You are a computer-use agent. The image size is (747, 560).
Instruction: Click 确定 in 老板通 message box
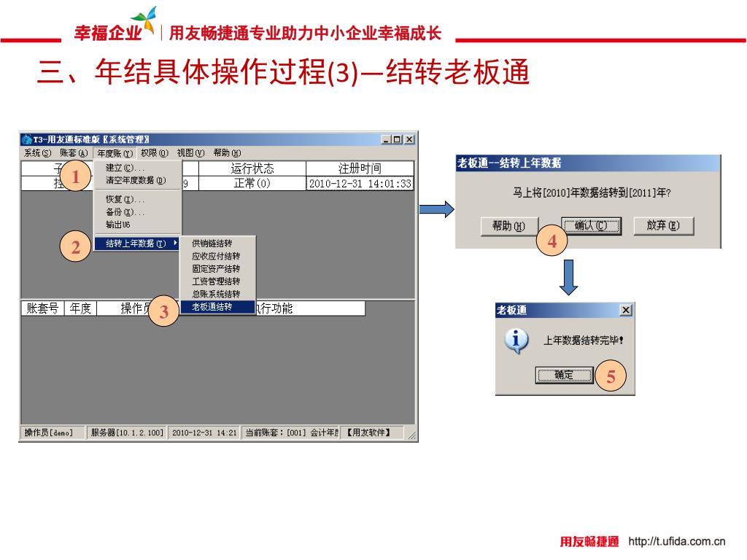pos(564,376)
